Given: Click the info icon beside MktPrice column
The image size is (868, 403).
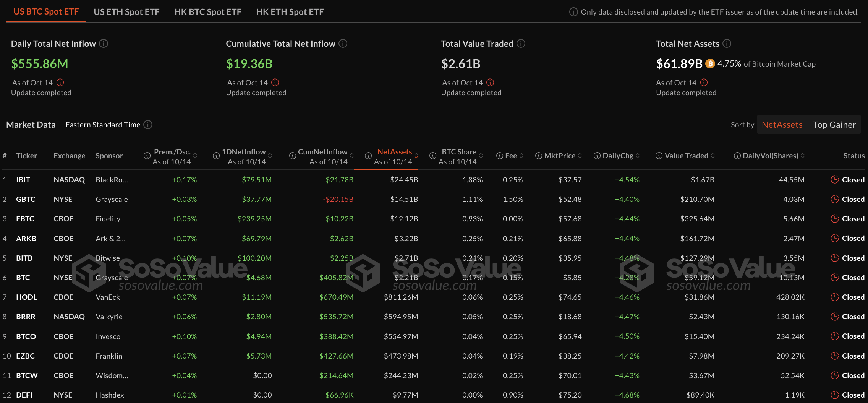Looking at the screenshot, I should point(539,156).
